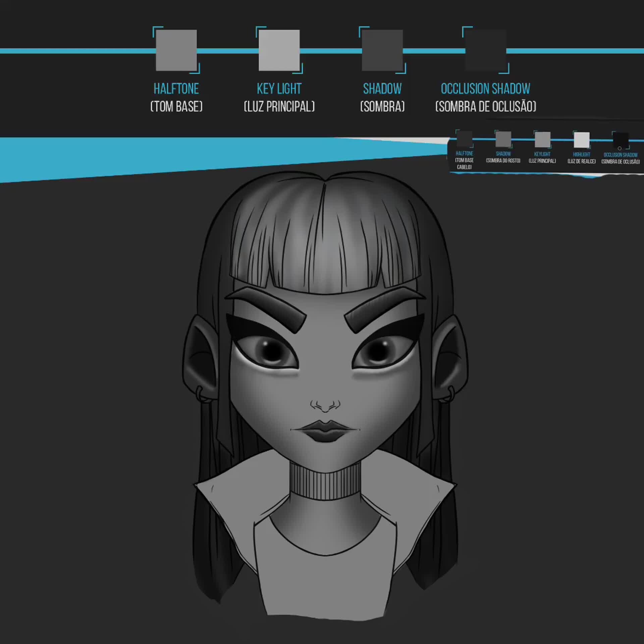
Task: Select the large Shadow swatch
Action: [382, 50]
